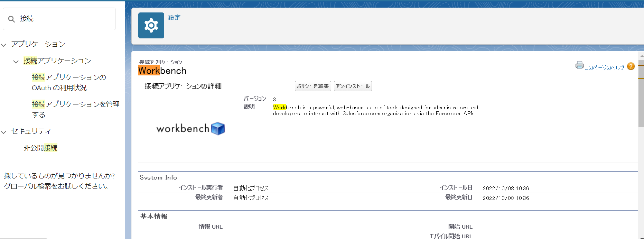644x239 pixels.
Task: Click the アンインストール button
Action: point(353,86)
